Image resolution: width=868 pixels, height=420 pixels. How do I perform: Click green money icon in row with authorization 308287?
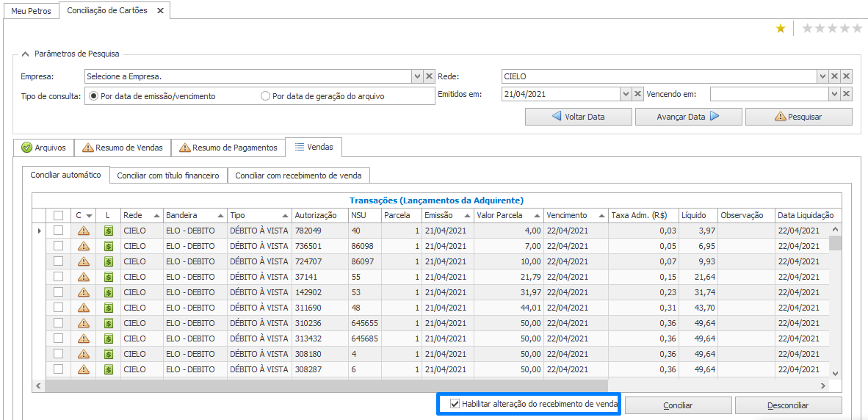coord(108,369)
